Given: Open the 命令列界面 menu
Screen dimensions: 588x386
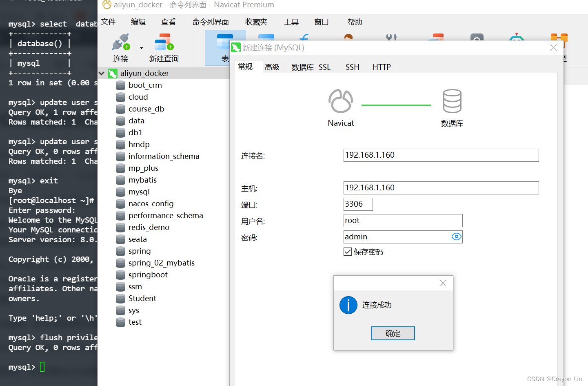Looking at the screenshot, I should point(211,22).
